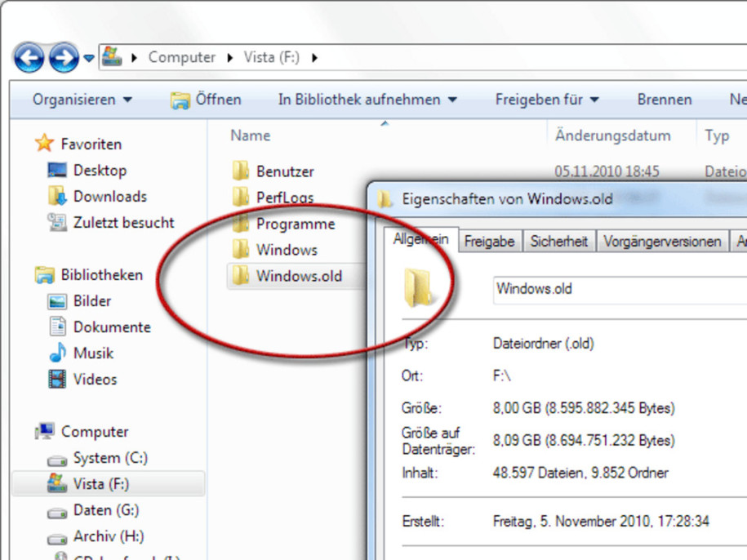747x560 pixels.
Task: Click the Favoriten star icon
Action: pyautogui.click(x=44, y=144)
